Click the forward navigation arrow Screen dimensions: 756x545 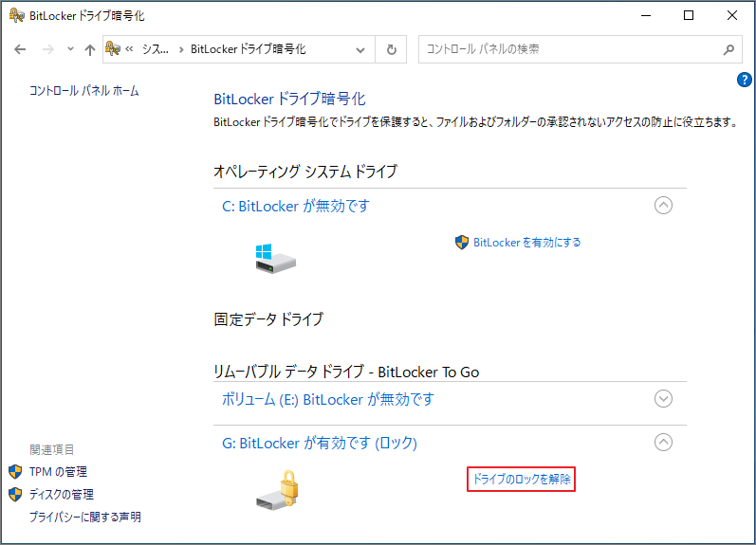coord(48,49)
